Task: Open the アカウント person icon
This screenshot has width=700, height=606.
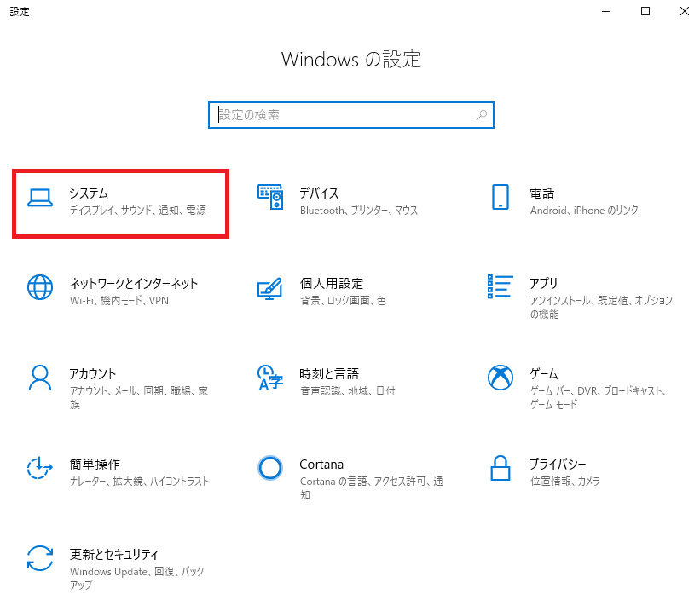Action: click(40, 378)
